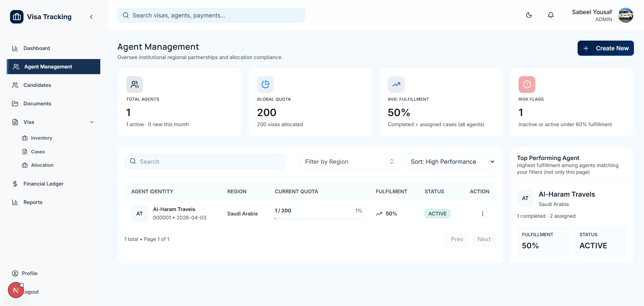The height and width of the screenshot is (306, 644).
Task: Open Sabeel Yousaf's profile avatar
Action: pyautogui.click(x=626, y=15)
